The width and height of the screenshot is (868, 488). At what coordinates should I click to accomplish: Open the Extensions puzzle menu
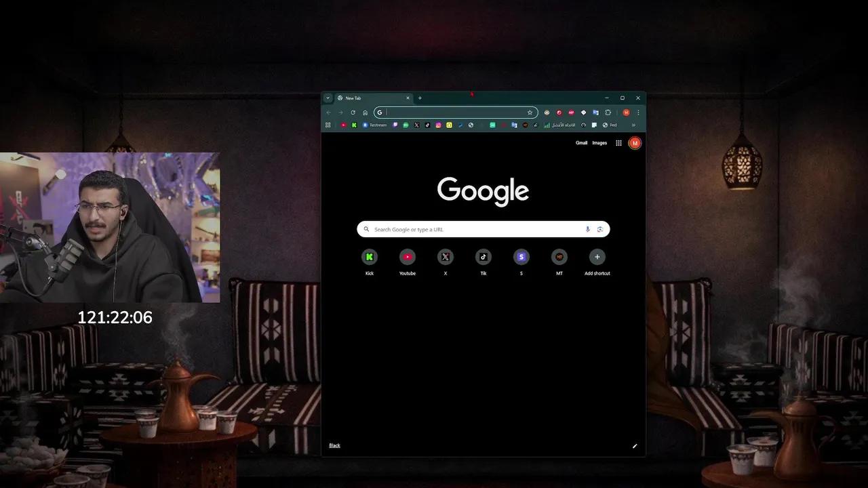(x=608, y=113)
